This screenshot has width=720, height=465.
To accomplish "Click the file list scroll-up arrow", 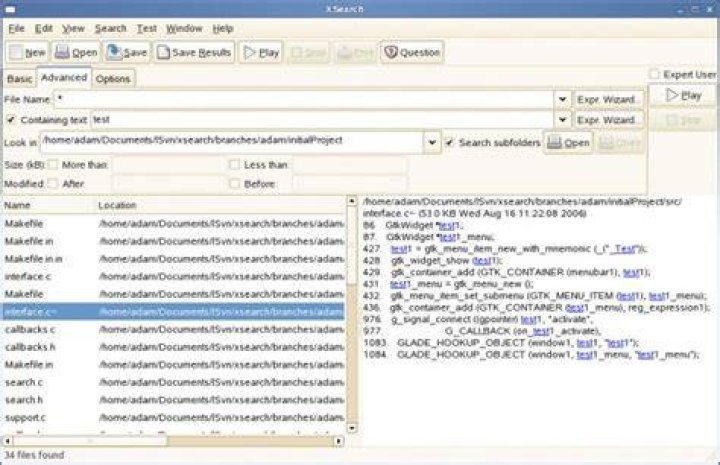I will pyautogui.click(x=352, y=201).
